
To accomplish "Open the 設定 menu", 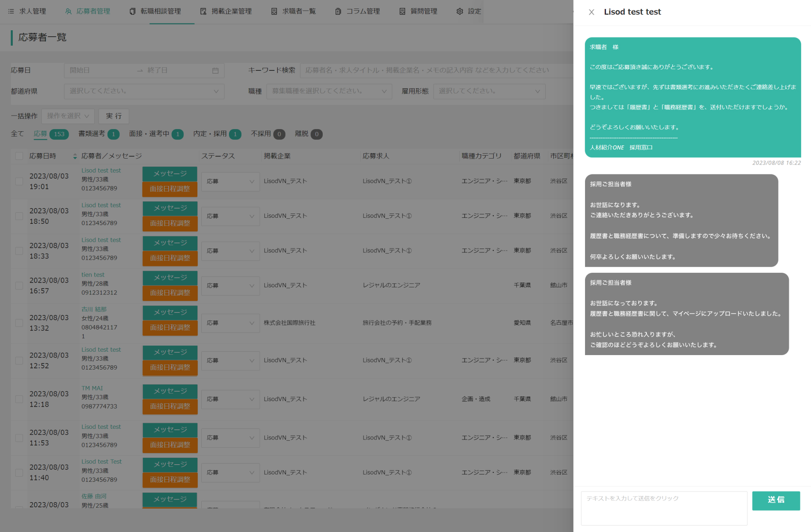I will 469,11.
